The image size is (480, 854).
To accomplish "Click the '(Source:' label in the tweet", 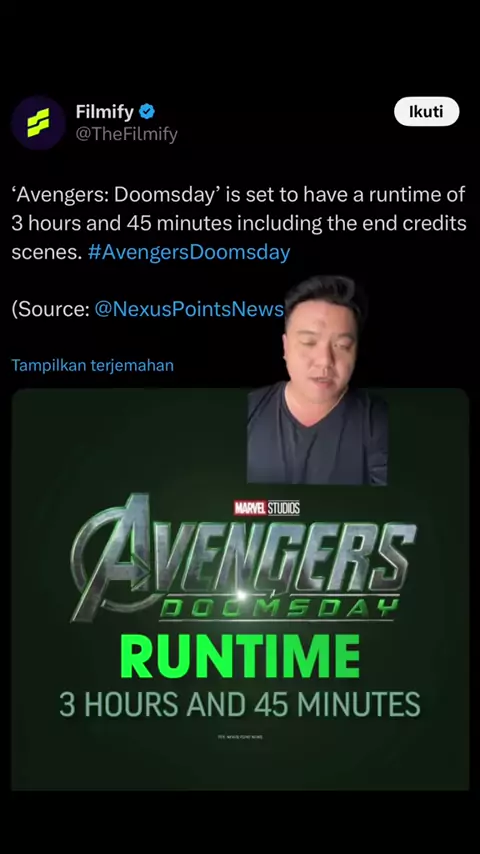I will click(50, 309).
